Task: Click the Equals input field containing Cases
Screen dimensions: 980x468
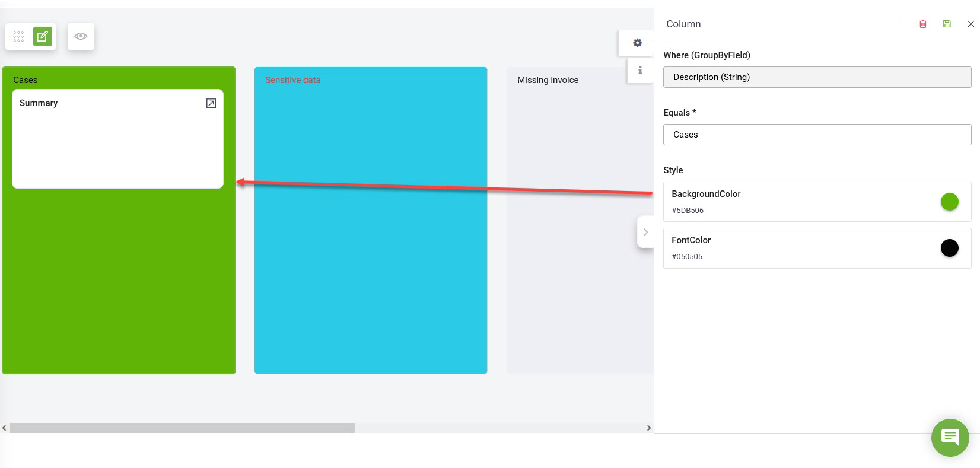Action: 817,135
